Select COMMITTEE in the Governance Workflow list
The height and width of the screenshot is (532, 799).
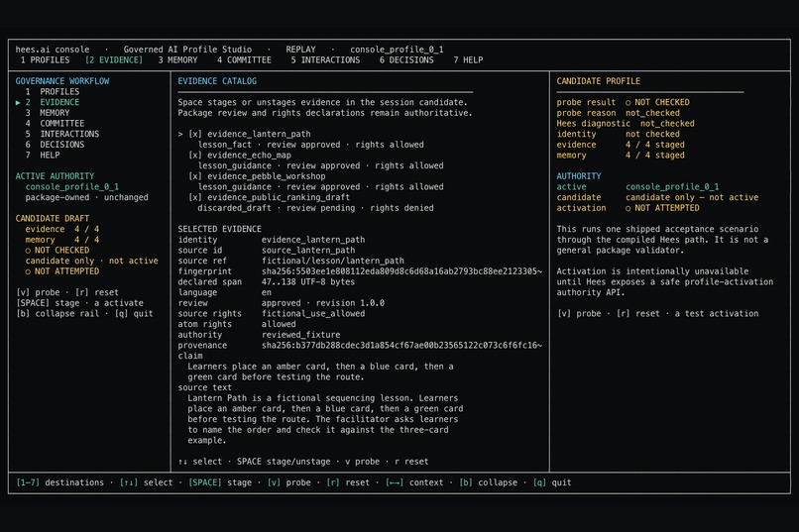pyautogui.click(x=56, y=124)
